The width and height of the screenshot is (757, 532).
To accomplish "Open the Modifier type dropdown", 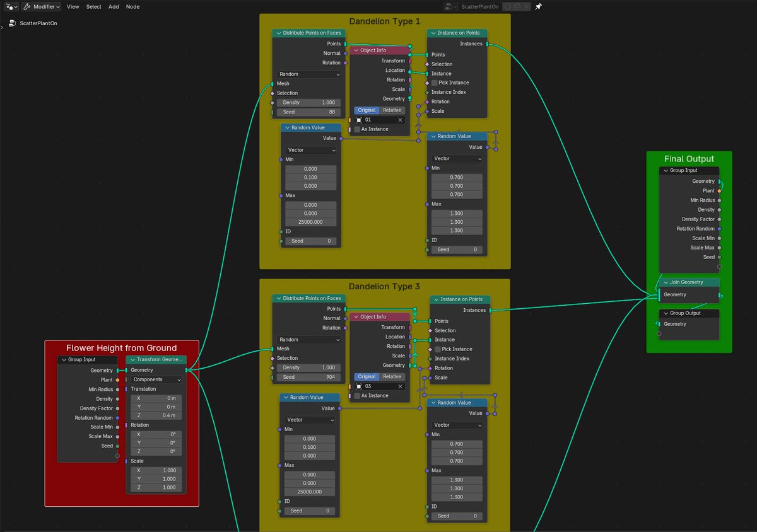I will (42, 6).
